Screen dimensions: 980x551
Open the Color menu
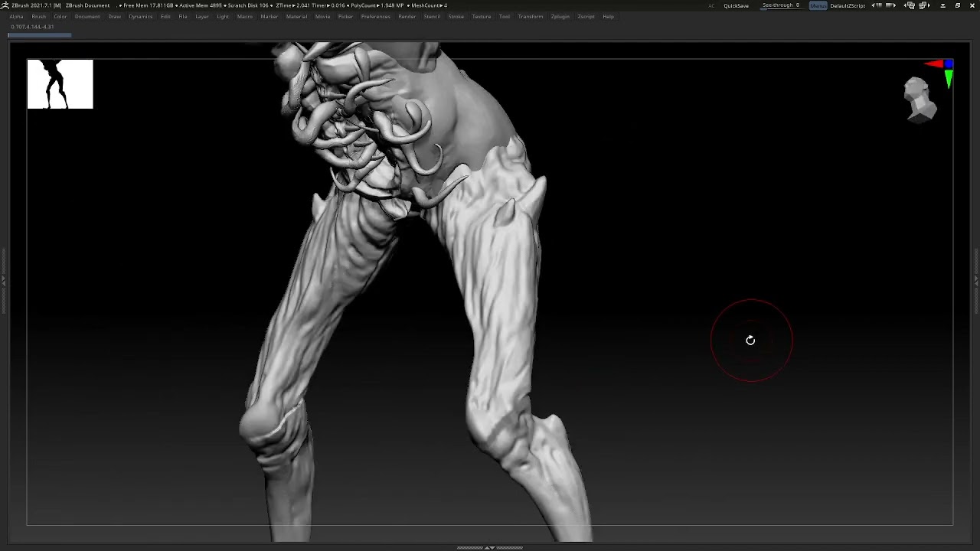click(x=60, y=16)
